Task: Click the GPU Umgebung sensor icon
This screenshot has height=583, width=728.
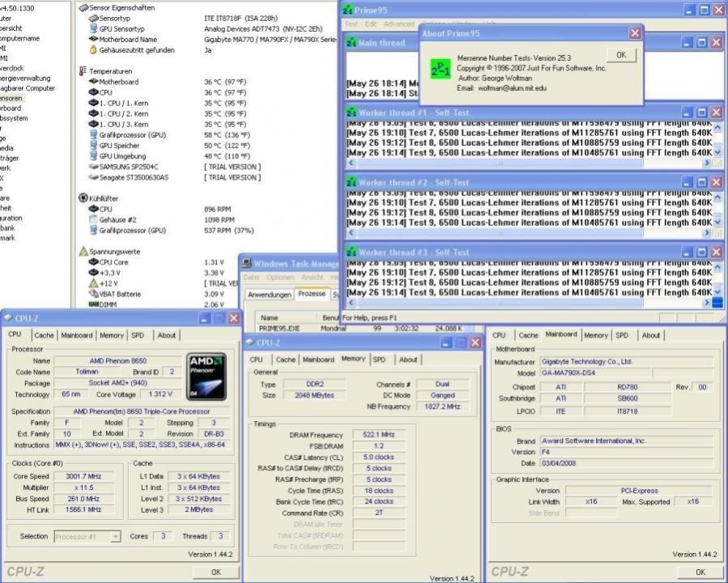Action: 93,156
